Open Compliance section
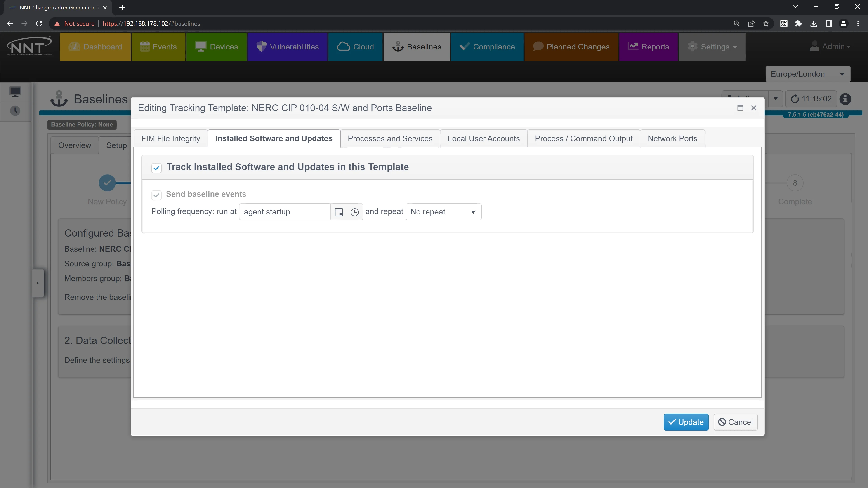This screenshot has width=868, height=488. (x=487, y=47)
